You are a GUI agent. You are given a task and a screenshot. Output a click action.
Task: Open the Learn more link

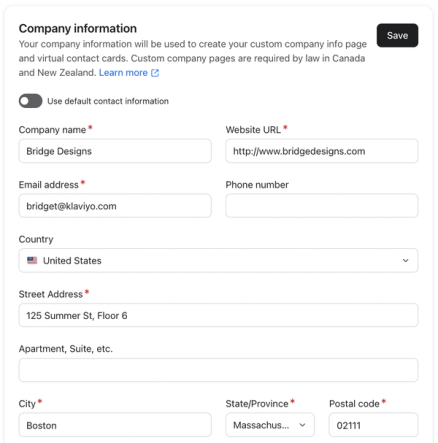point(123,73)
